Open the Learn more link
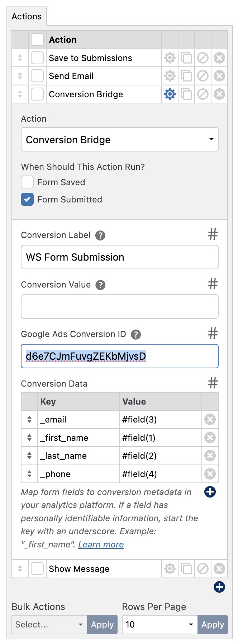The height and width of the screenshot is (644, 238). coord(101,545)
